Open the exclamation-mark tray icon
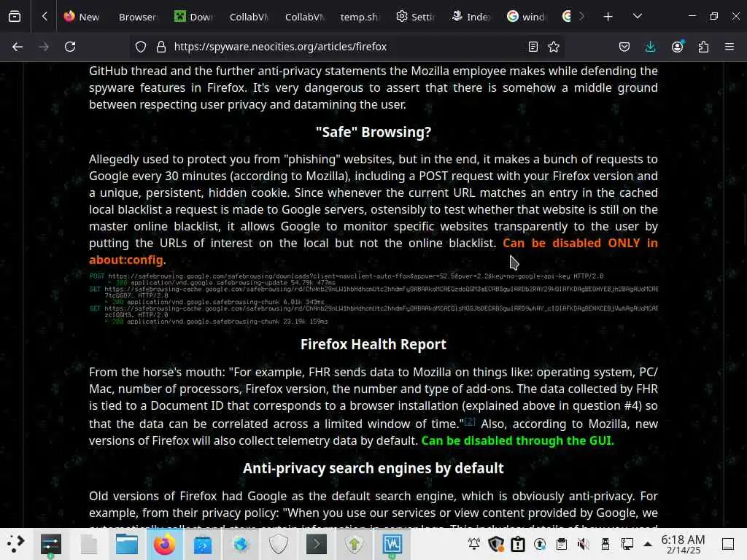 coord(518,543)
